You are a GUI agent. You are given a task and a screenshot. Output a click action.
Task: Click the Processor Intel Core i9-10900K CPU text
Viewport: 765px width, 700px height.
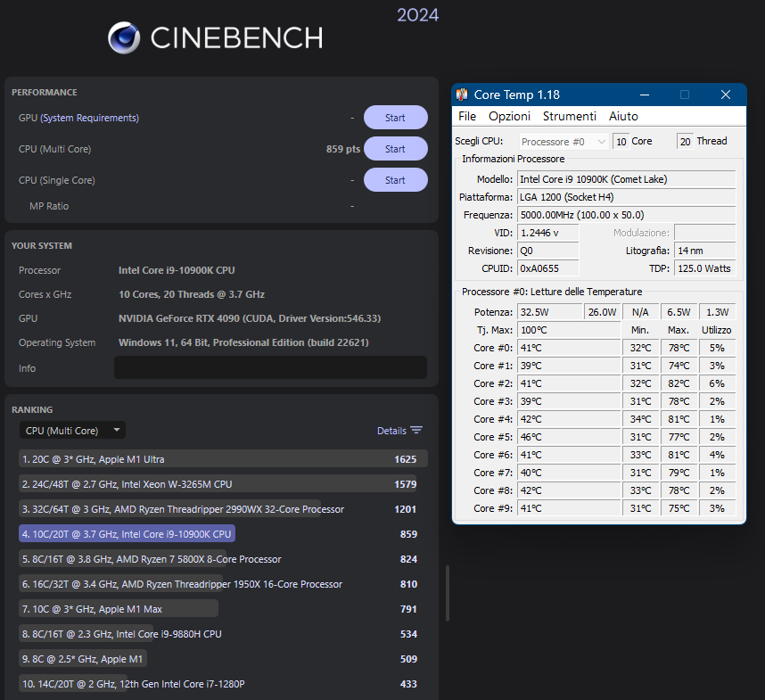[177, 270]
